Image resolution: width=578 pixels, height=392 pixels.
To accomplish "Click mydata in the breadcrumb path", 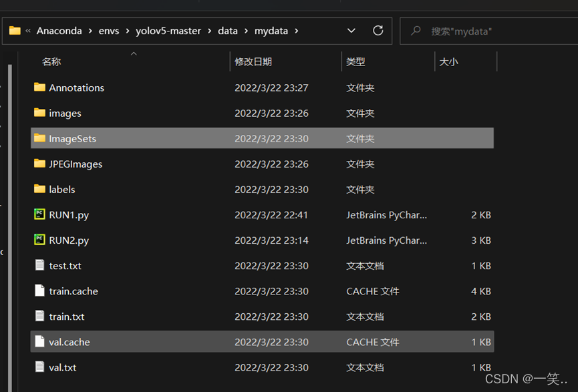I will click(271, 31).
